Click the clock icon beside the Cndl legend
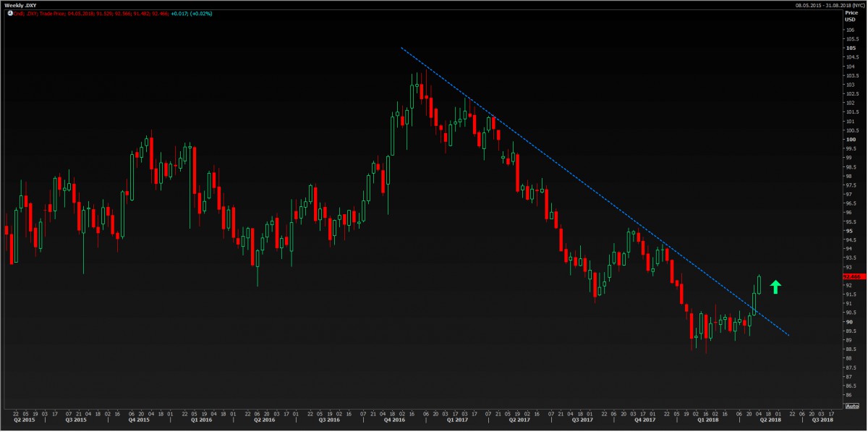Viewport: 868px width, 432px height. click(9, 14)
